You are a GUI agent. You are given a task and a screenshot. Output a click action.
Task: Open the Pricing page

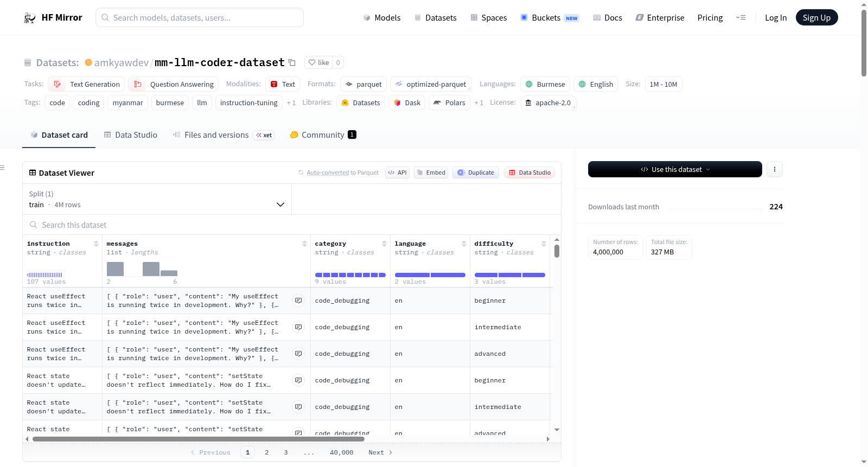point(710,18)
